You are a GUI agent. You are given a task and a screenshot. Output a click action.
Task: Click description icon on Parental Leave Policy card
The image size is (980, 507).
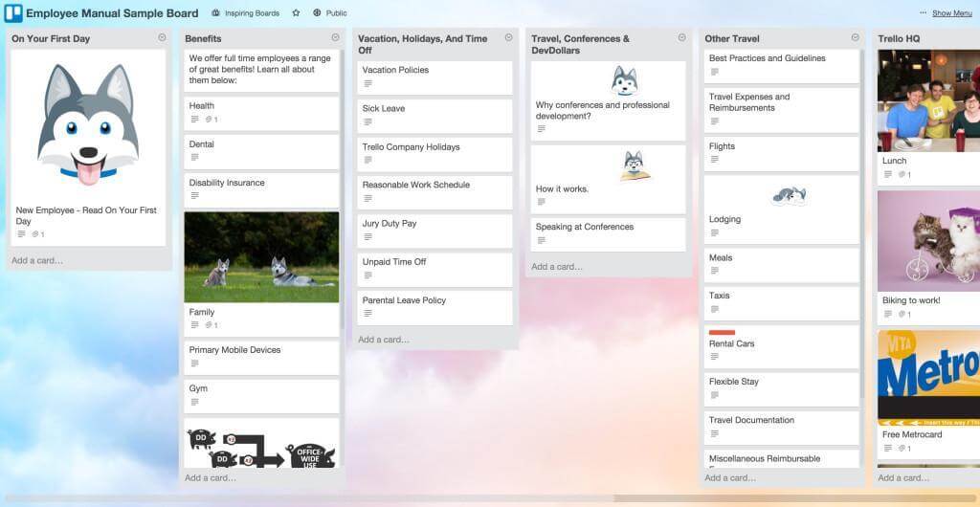(x=367, y=314)
